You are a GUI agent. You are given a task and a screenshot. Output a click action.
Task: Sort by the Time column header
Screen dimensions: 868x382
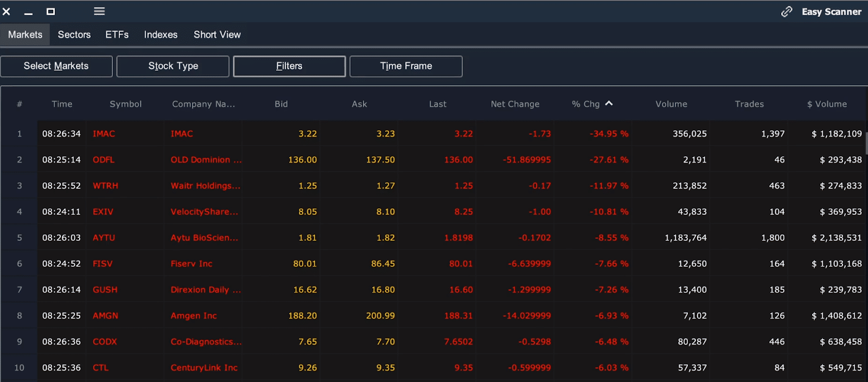click(x=62, y=104)
